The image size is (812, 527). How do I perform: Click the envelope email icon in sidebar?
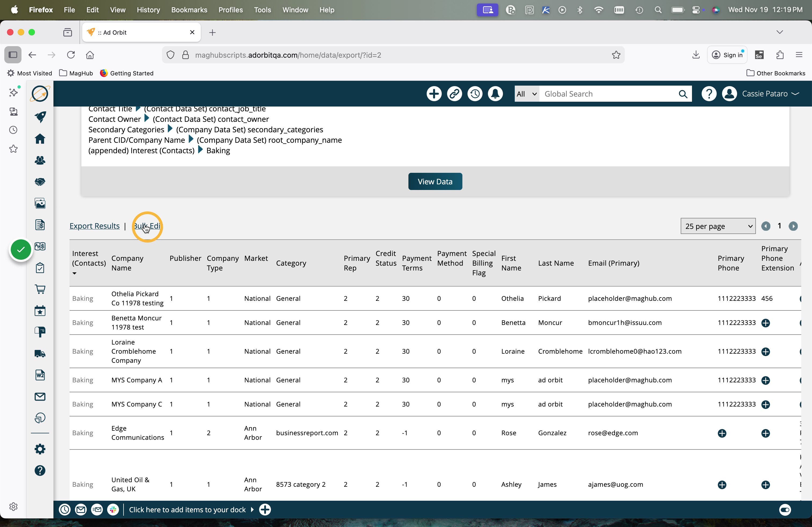tap(40, 396)
